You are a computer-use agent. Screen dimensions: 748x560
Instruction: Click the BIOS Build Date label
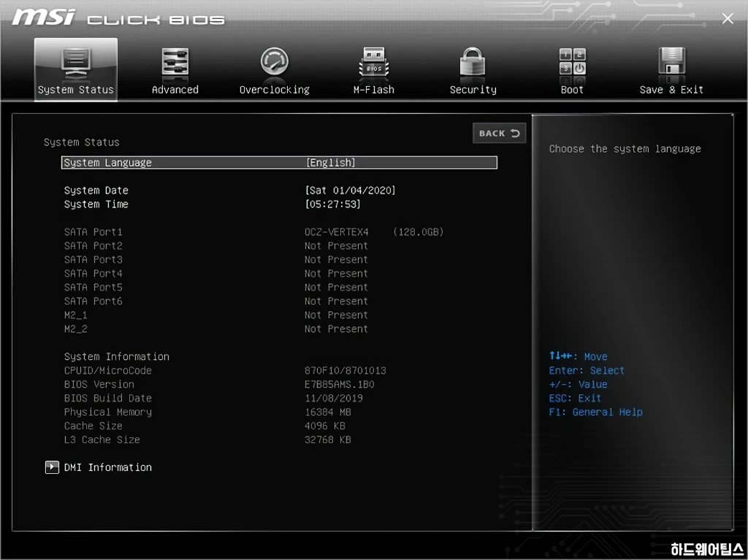[x=108, y=398]
